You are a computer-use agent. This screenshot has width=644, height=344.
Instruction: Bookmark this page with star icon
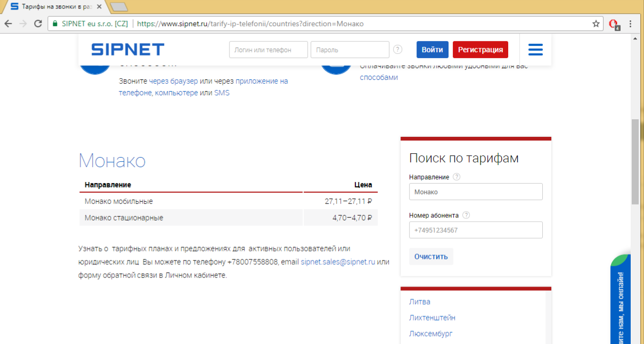(596, 23)
